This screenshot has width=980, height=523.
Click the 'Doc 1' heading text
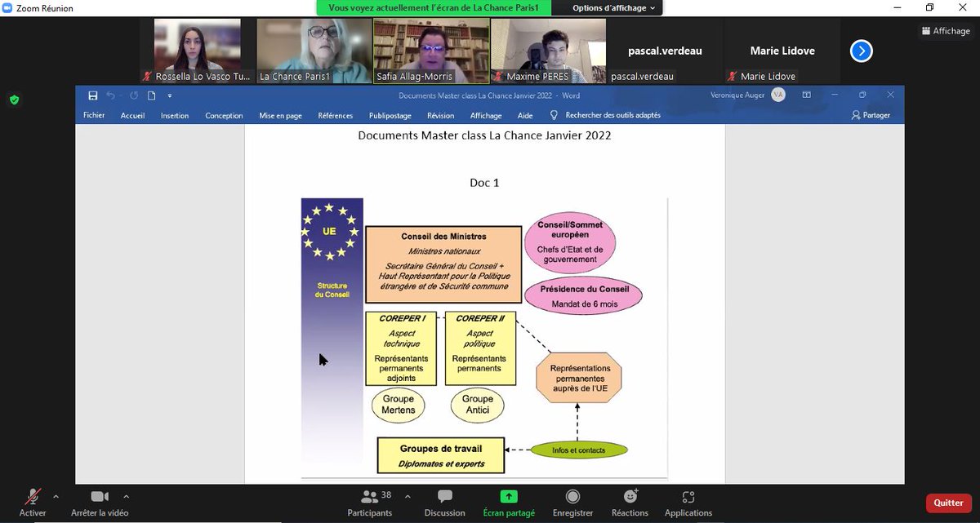tap(484, 182)
